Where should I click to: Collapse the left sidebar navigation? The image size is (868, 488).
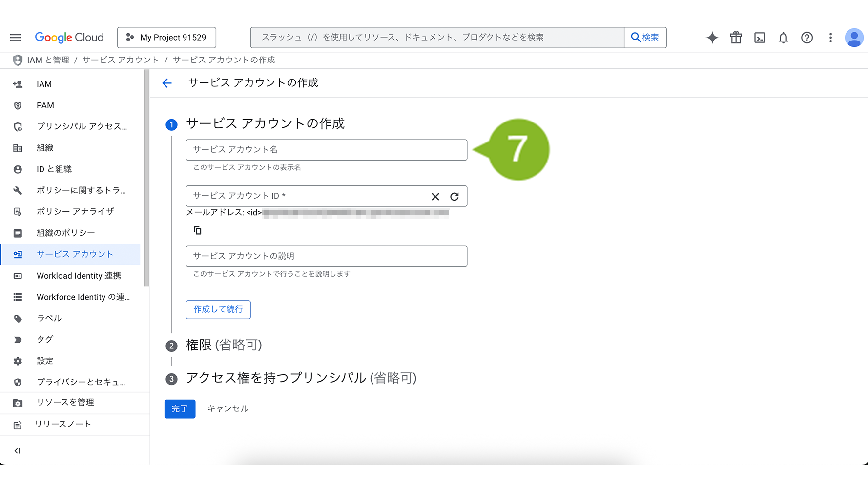[18, 451]
